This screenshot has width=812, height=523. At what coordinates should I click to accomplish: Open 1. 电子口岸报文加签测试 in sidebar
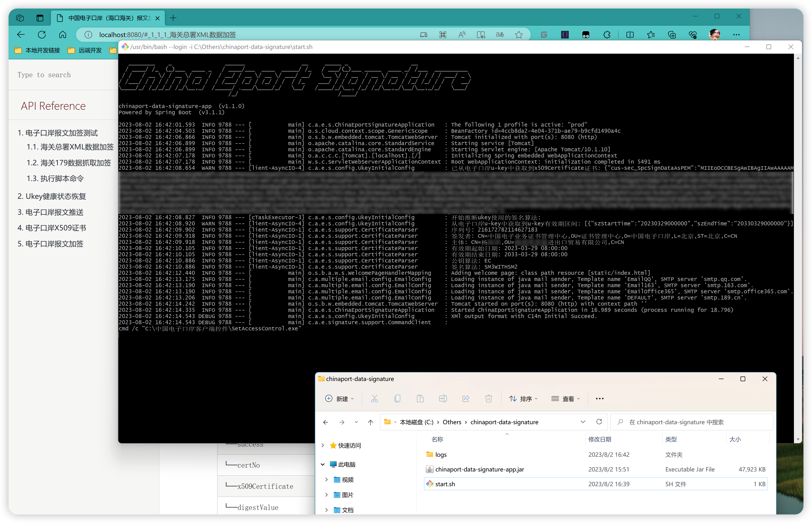pos(58,133)
